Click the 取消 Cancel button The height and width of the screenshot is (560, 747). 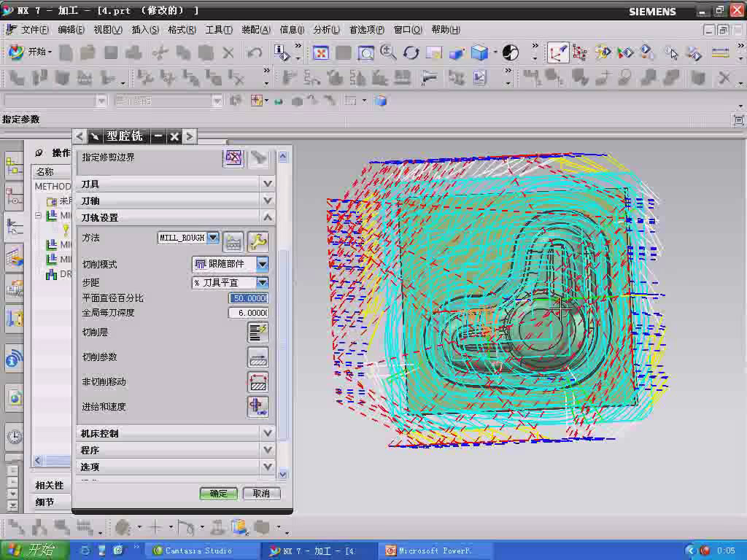click(x=261, y=494)
